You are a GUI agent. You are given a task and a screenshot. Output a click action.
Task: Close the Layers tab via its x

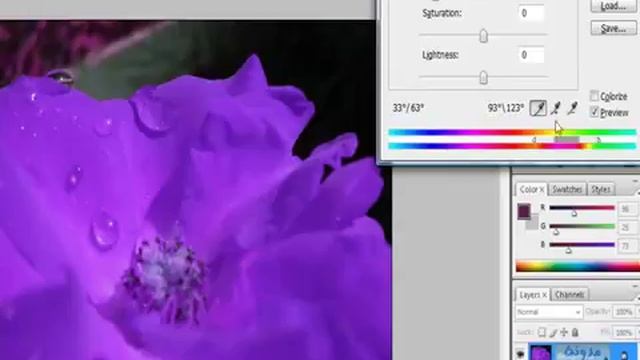544,295
